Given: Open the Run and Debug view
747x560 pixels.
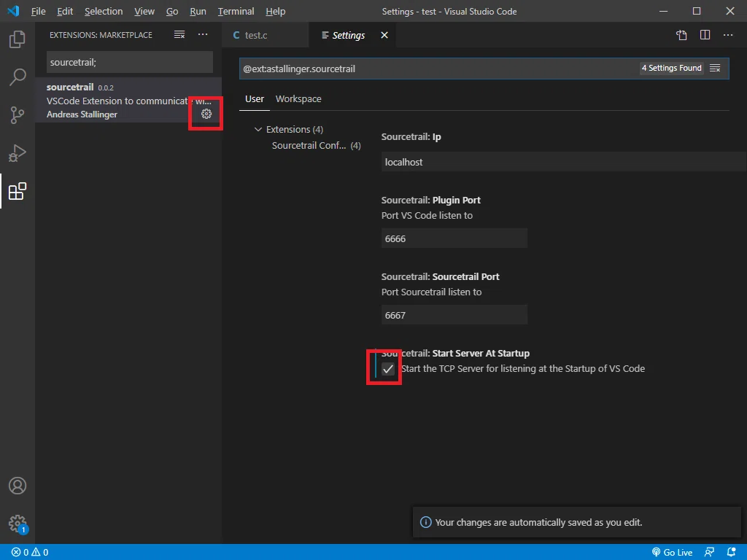Looking at the screenshot, I should coord(18,153).
